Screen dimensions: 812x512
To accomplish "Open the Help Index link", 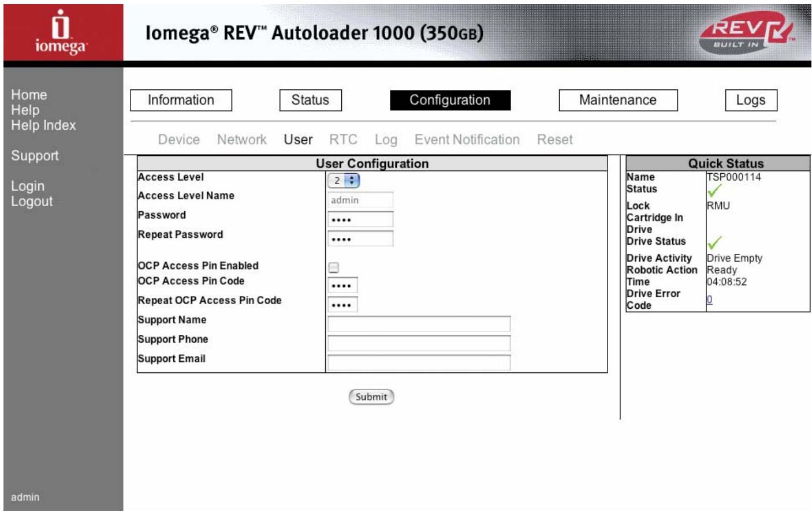I will pos(43,125).
